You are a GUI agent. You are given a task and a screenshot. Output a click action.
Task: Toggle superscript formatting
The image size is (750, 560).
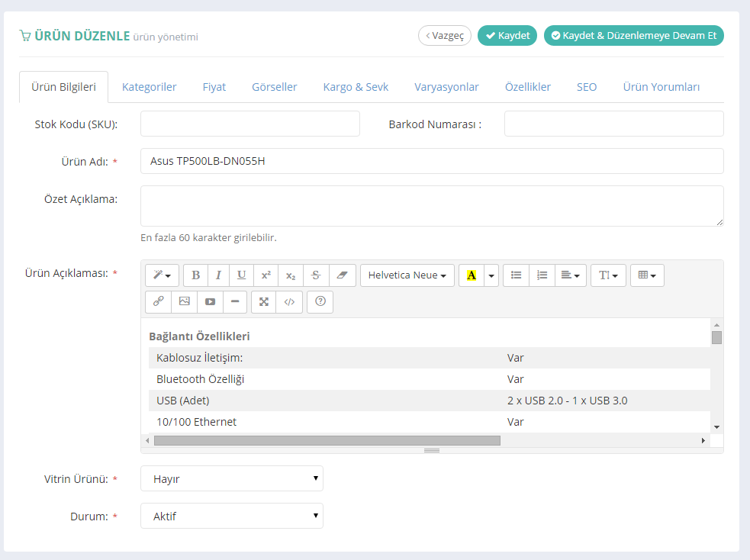point(266,275)
